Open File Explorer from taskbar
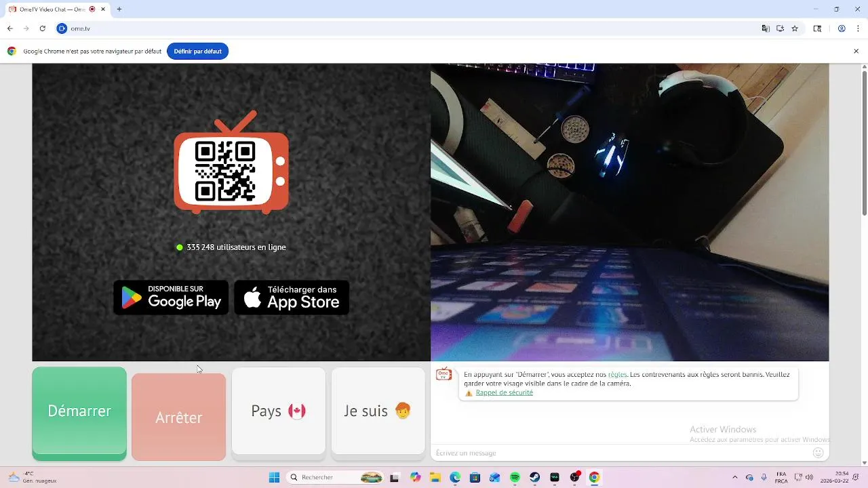The height and width of the screenshot is (488, 868). point(435,477)
